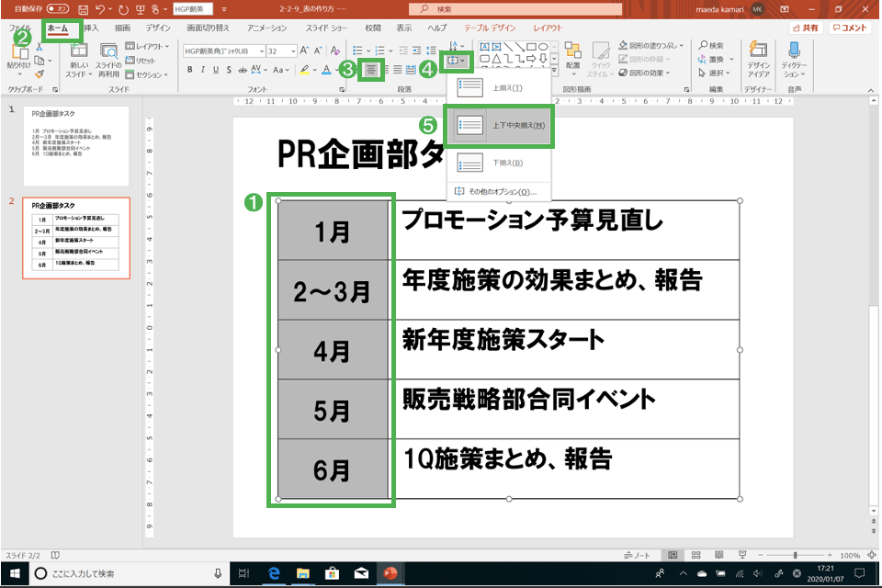Image resolution: width=882 pixels, height=588 pixels.
Task: Toggle Underline formatting
Action: (215, 70)
